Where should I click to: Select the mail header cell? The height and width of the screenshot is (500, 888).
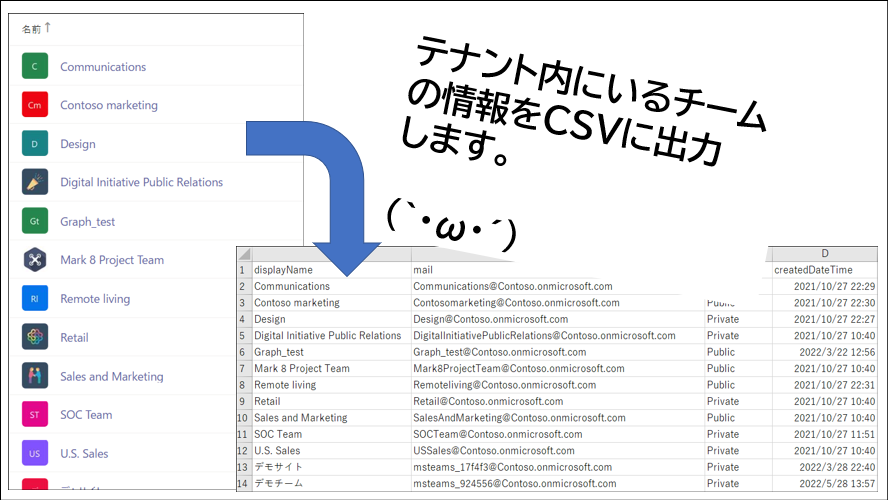coord(558,270)
